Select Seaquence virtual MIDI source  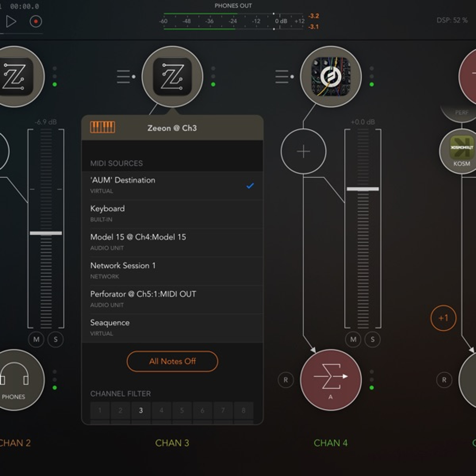(x=172, y=328)
